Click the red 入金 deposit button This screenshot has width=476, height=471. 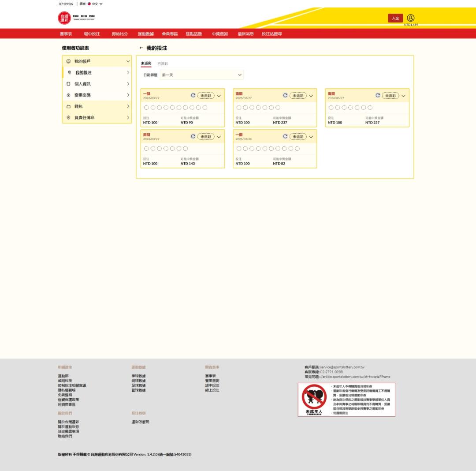coord(395,18)
